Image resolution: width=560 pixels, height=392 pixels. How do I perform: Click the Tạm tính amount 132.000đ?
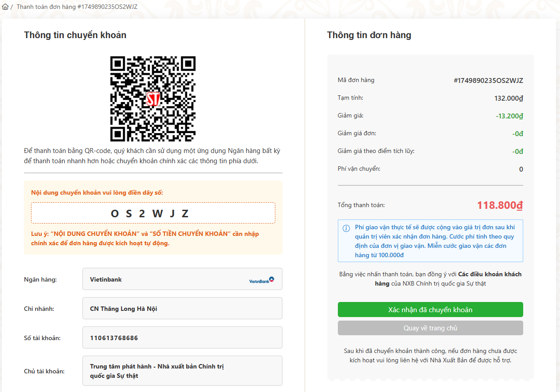[509, 98]
